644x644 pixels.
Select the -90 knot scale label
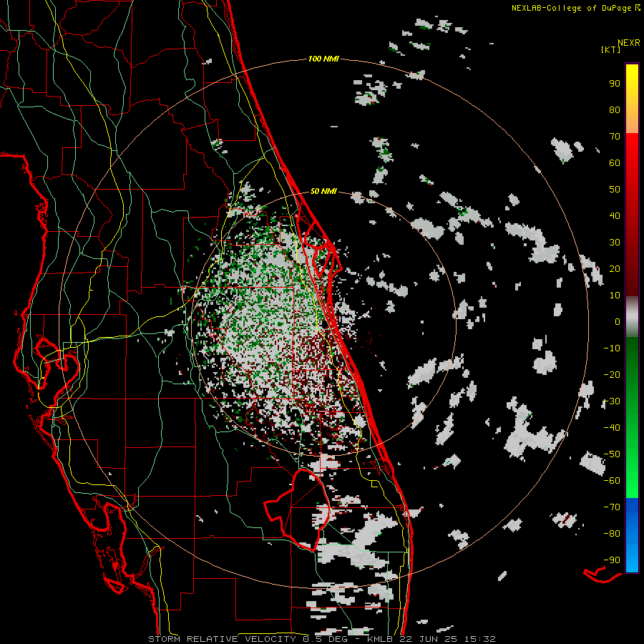(x=612, y=560)
